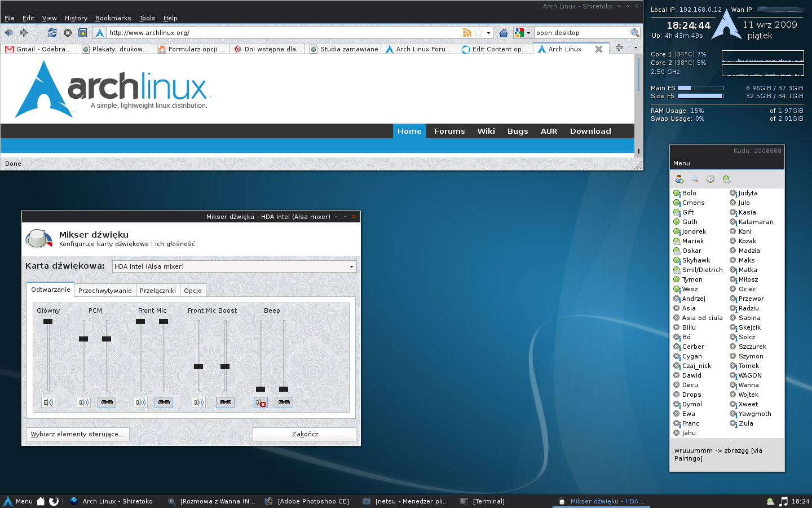812x508 pixels.
Task: Mute the Główny channel speaker icon
Action: click(x=48, y=402)
